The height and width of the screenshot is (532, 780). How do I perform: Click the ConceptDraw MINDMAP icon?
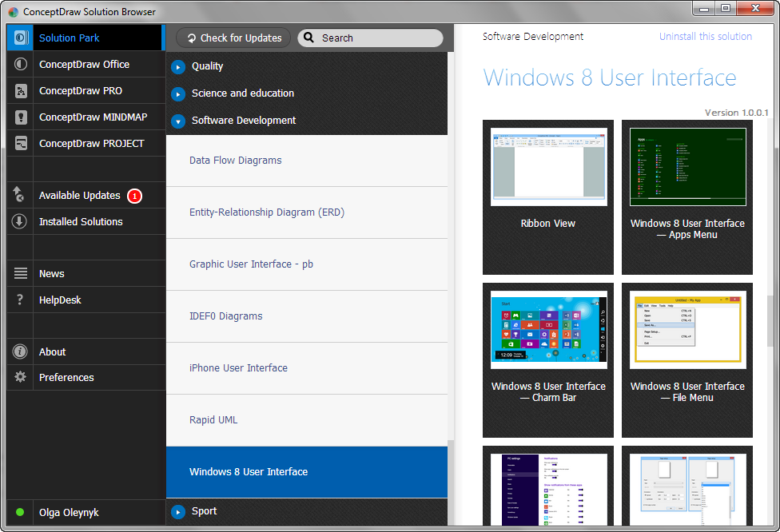pos(21,117)
